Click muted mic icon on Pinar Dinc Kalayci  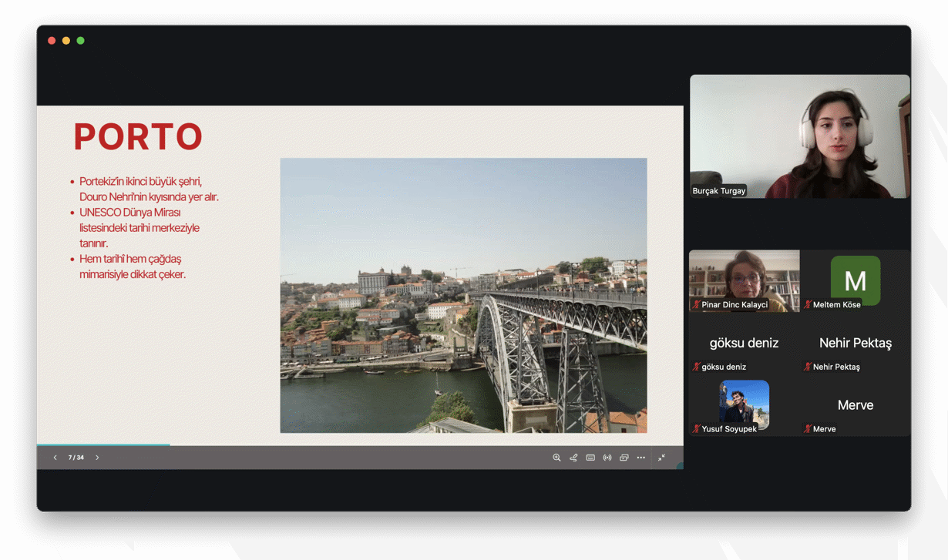[696, 305]
